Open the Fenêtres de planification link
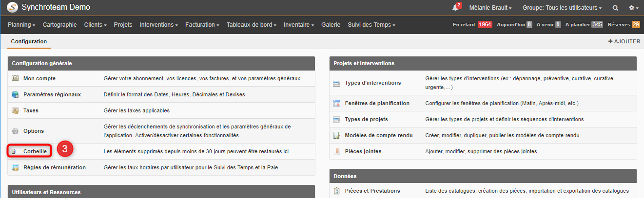Screen dimensions: 644x198 coord(377,103)
